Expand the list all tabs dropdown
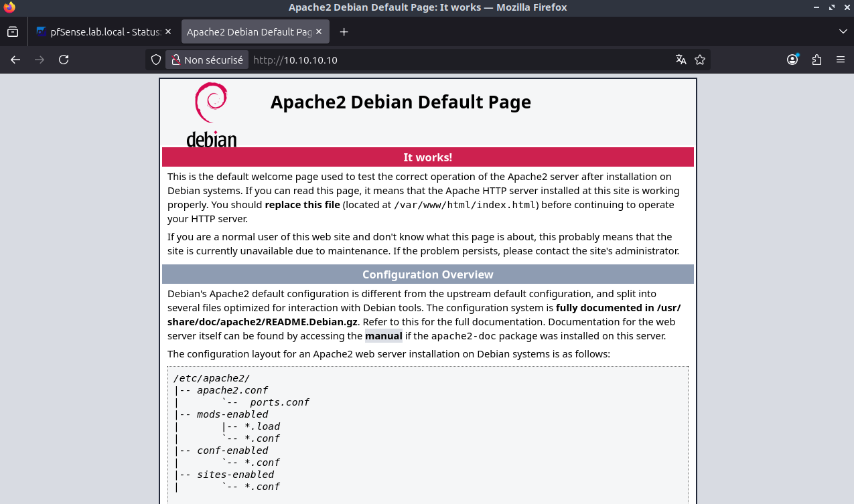854x504 pixels. coord(843,31)
